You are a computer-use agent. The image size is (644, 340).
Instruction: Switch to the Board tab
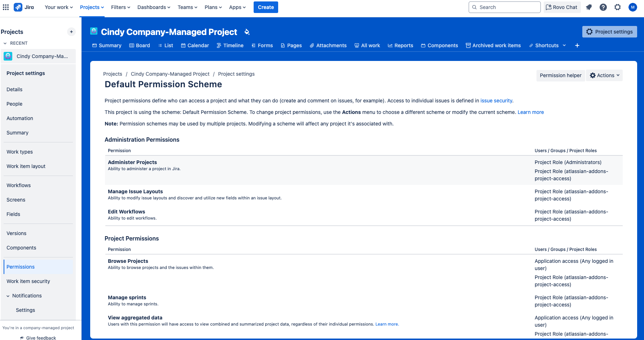click(139, 45)
